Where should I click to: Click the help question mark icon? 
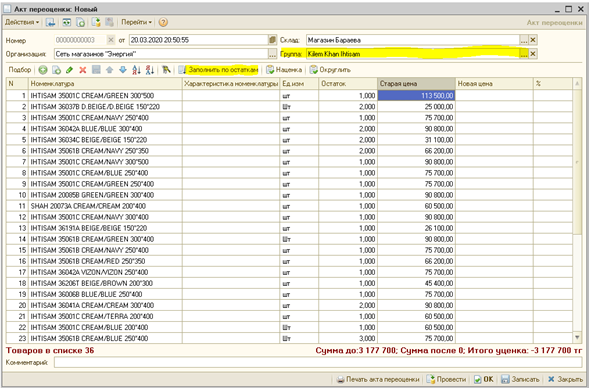pyautogui.click(x=163, y=22)
